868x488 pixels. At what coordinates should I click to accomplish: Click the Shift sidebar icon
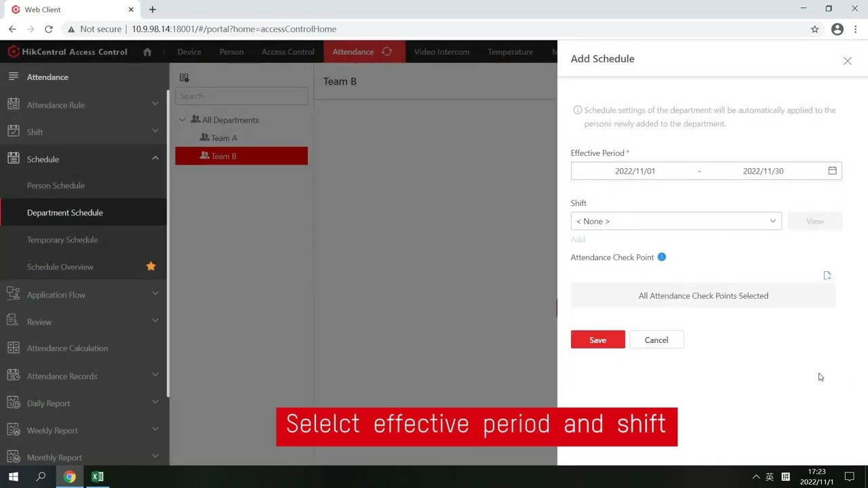pos(14,131)
